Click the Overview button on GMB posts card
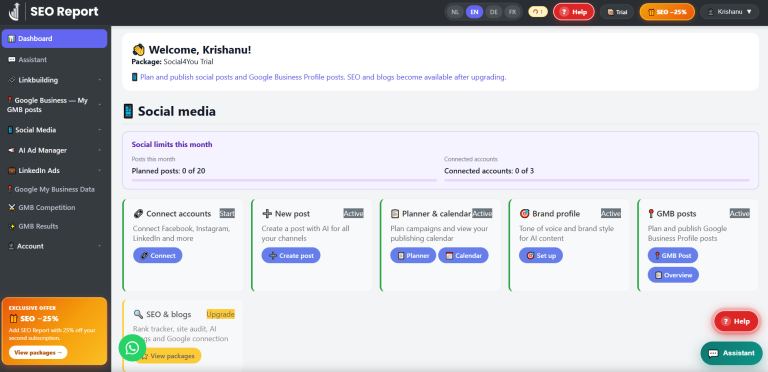The height and width of the screenshot is (372, 768). [673, 275]
